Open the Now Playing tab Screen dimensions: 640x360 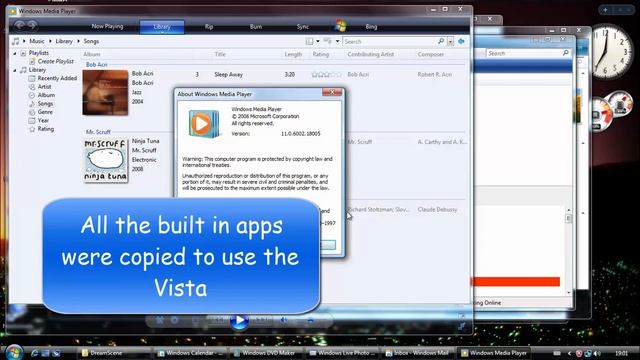[107, 26]
